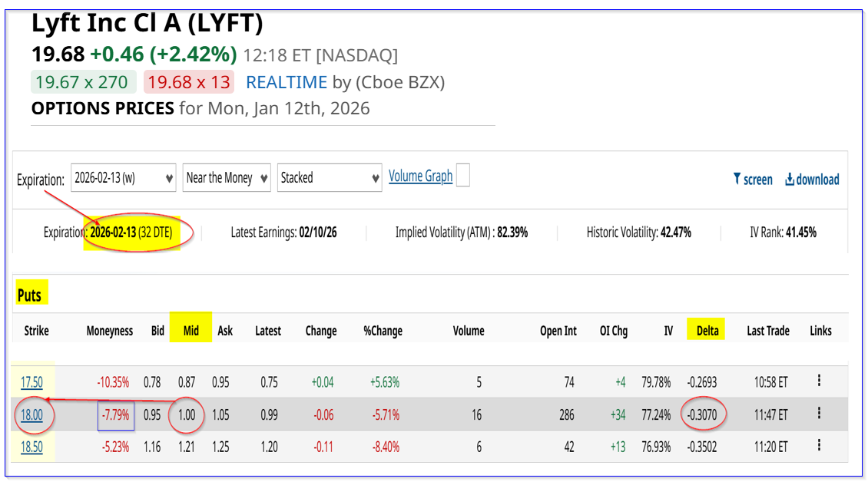Open links menu for 17.50 strike row
This screenshot has height=485, width=868.
(x=820, y=381)
